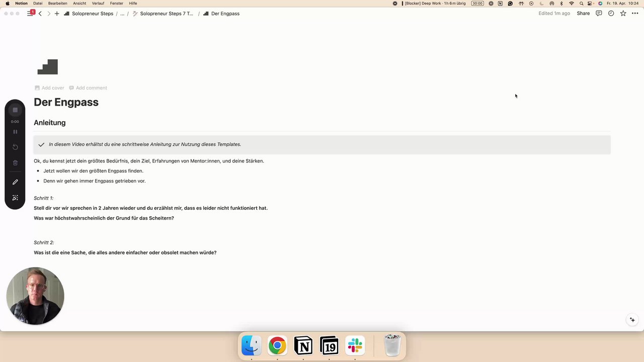
Task: Open Spotlight search in the menu bar
Action: pyautogui.click(x=581, y=3)
